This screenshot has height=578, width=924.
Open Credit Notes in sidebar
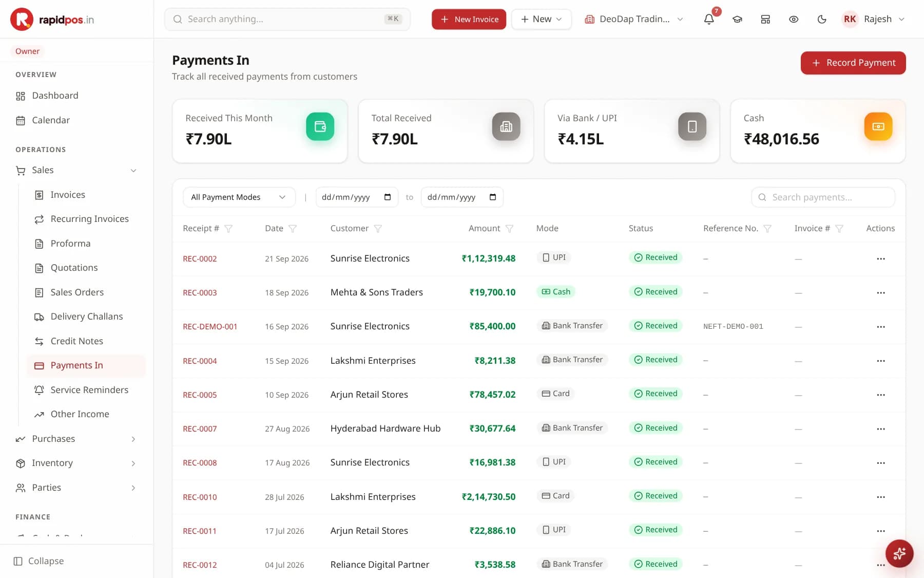point(86,341)
